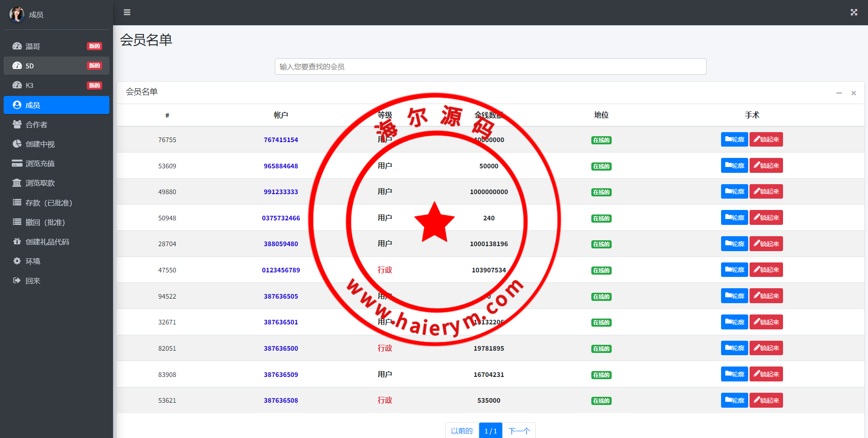Open 合作者 partners section

pos(36,124)
